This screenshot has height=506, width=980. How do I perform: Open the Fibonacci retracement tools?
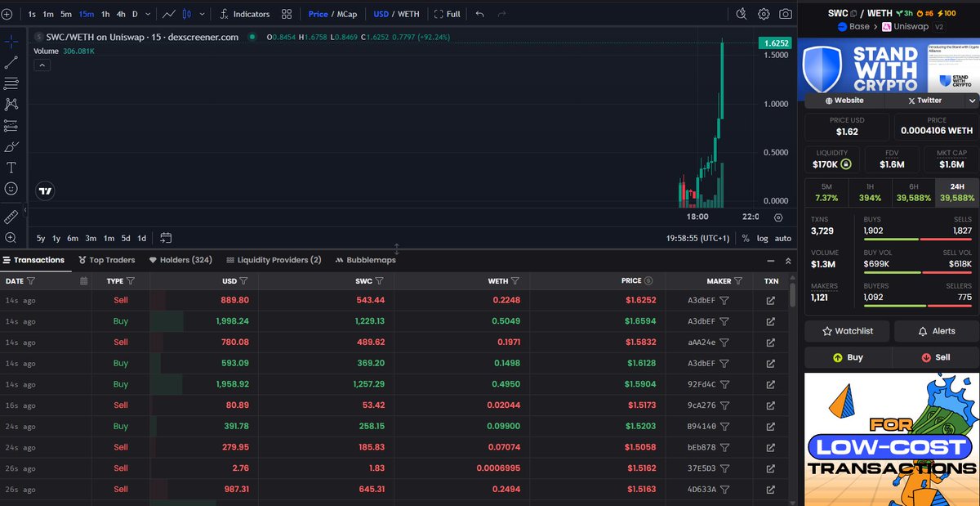(11, 83)
